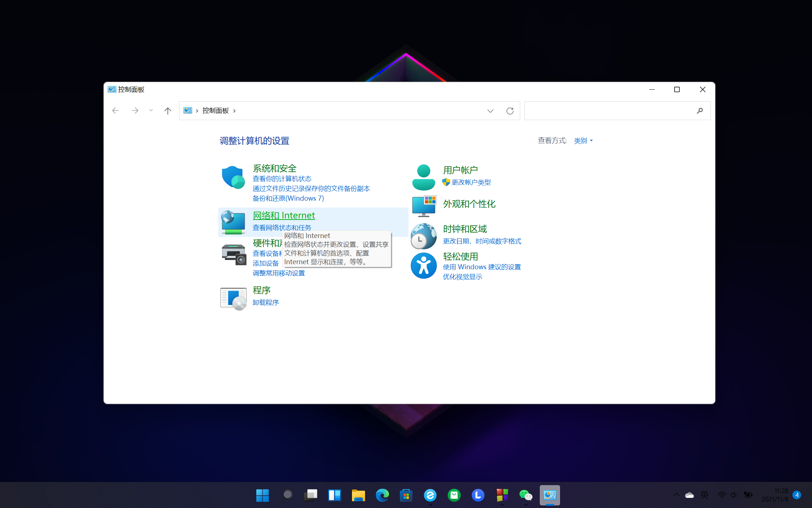
Task: Expand the address bar history dropdown
Action: (x=490, y=111)
